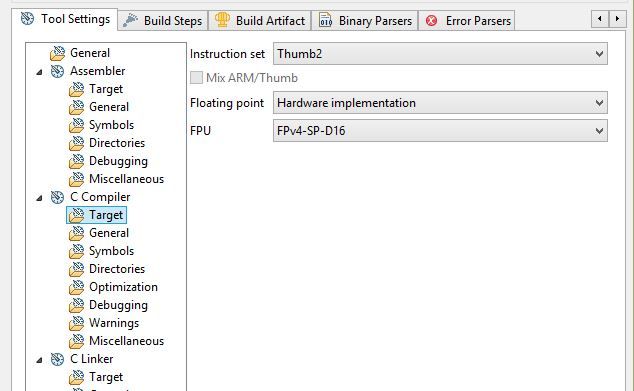Show previous tabs with left arrow button
This screenshot has height=391, width=634.
600,19
